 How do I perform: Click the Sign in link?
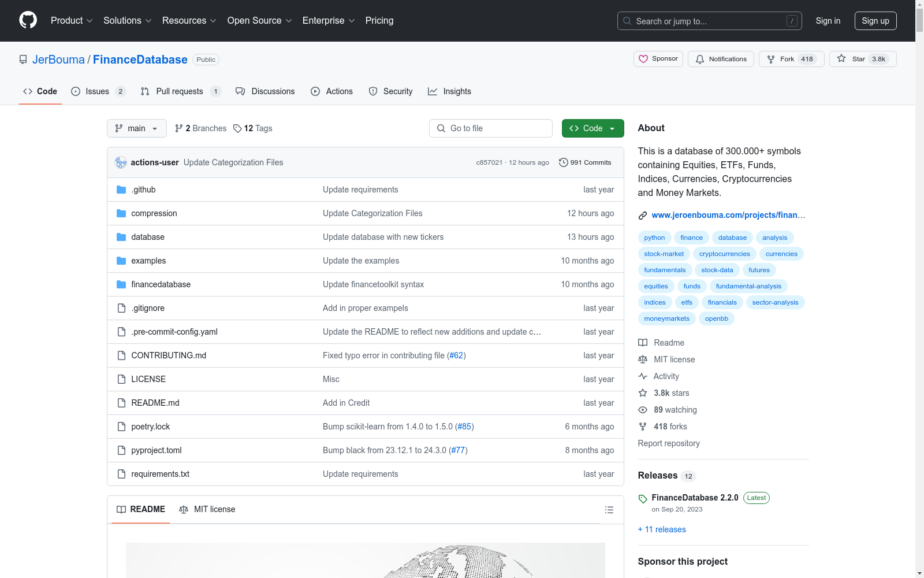(x=828, y=21)
